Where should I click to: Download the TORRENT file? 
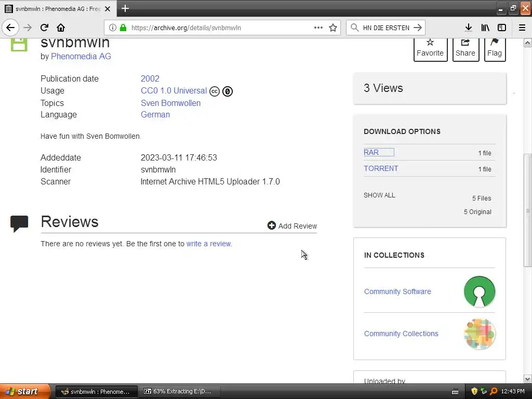[x=381, y=169]
